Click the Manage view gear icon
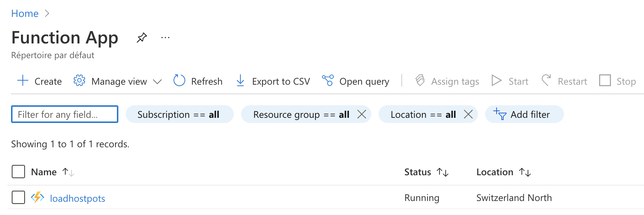Image resolution: width=644 pixels, height=215 pixels. (79, 81)
